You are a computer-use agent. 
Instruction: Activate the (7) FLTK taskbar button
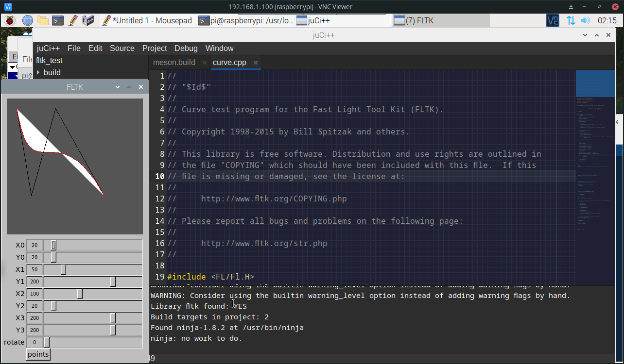tap(441, 20)
